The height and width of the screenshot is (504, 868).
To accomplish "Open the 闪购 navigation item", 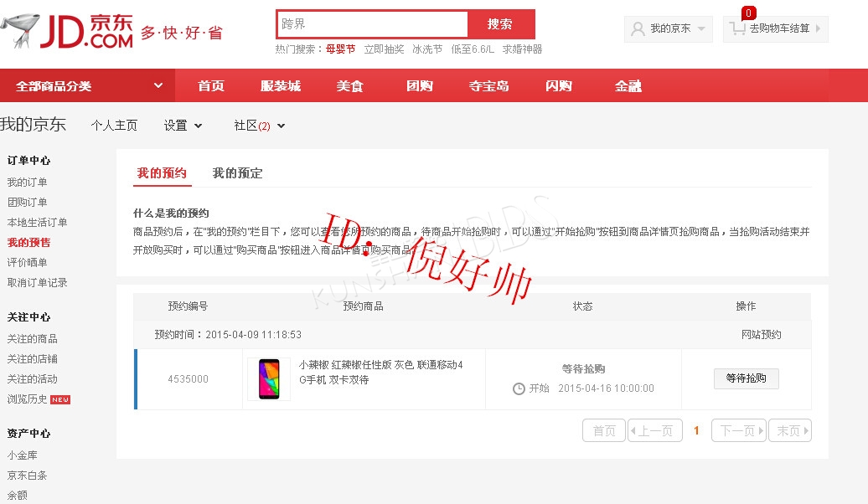I will pyautogui.click(x=559, y=85).
